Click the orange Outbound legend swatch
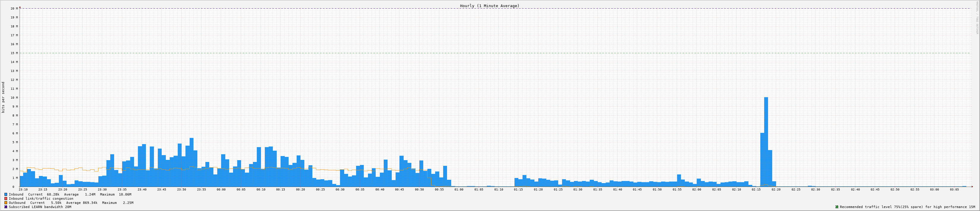This screenshot has width=980, height=211. tap(6, 203)
